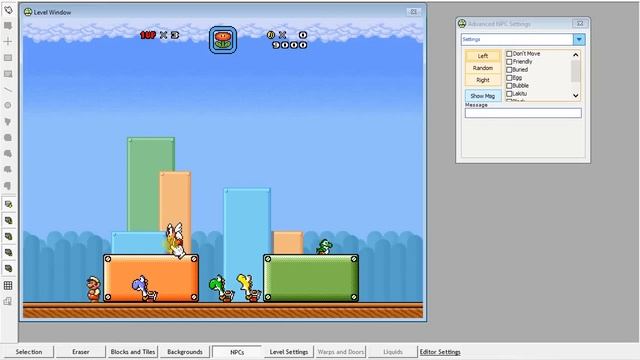Open the Editor Settings tab
Screen dimensions: 640x360
(x=440, y=352)
